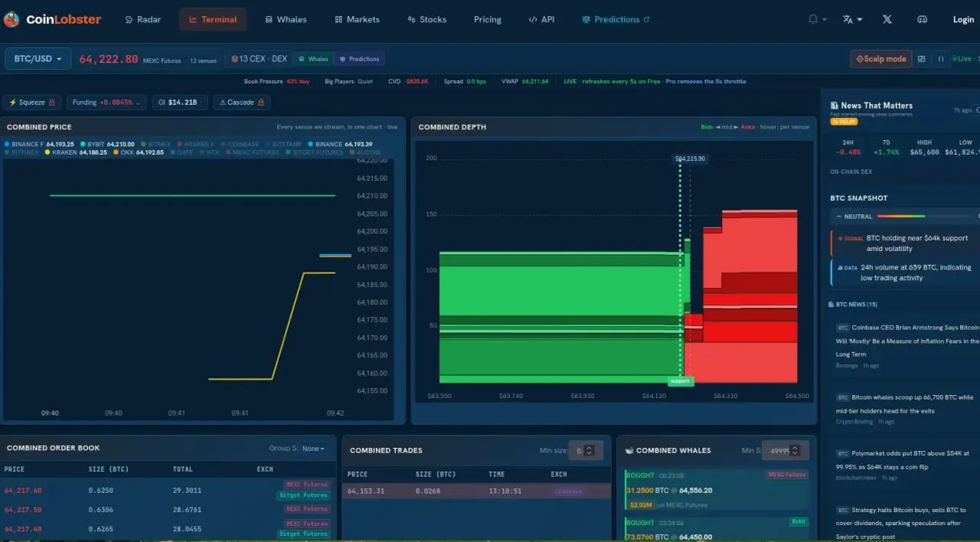The image size is (980, 542).
Task: Toggle BINANCE F series in legend
Action: (39, 144)
